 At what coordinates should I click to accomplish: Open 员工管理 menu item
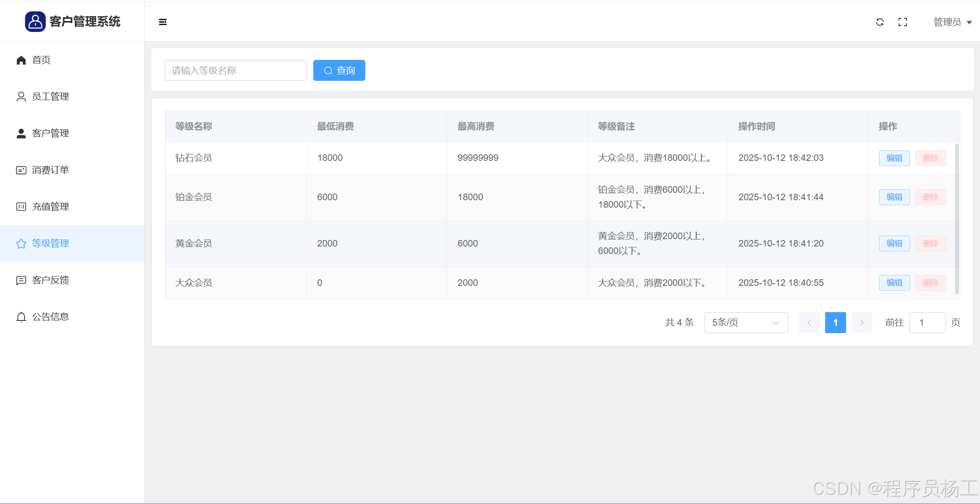coord(50,97)
